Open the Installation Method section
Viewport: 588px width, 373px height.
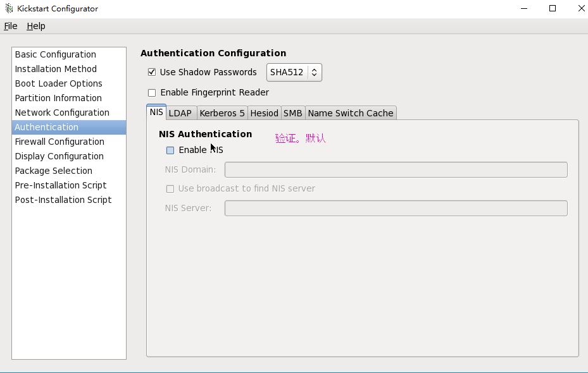coord(56,69)
